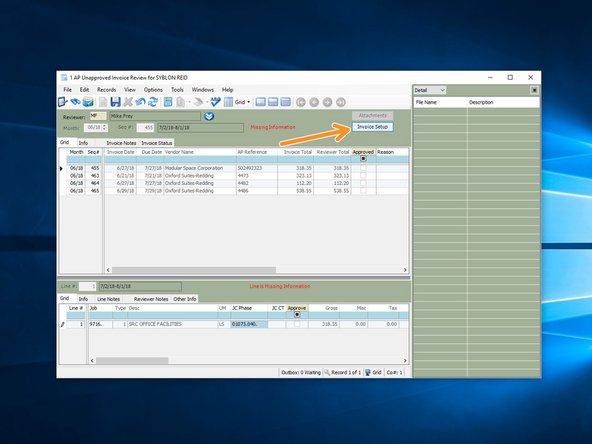Click the ABC spell check icon
The image size is (592, 444).
coord(216,102)
